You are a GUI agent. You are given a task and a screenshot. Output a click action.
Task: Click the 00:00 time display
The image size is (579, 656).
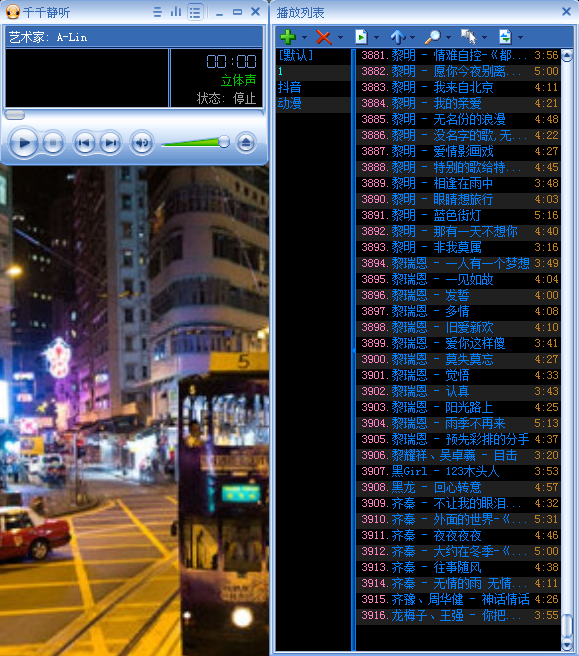[x=231, y=62]
